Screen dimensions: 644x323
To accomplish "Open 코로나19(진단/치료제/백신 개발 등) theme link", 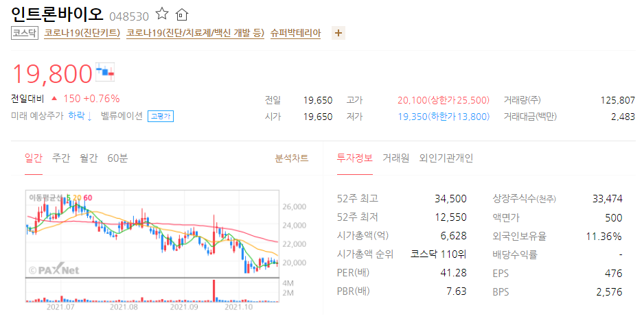I will click(x=195, y=33).
